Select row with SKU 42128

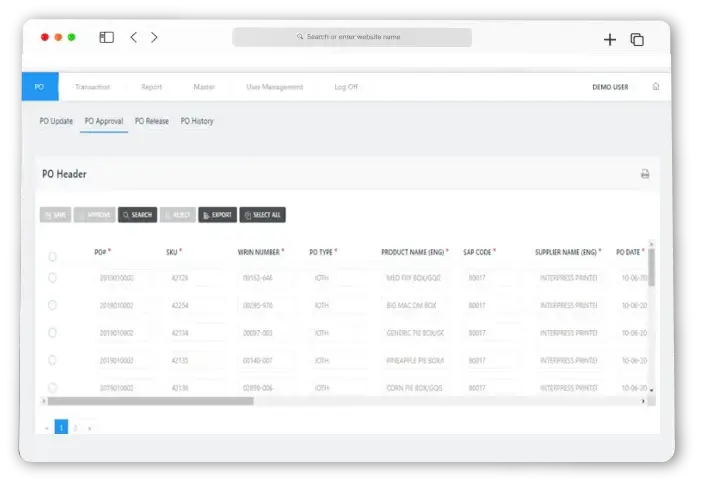(x=53, y=278)
